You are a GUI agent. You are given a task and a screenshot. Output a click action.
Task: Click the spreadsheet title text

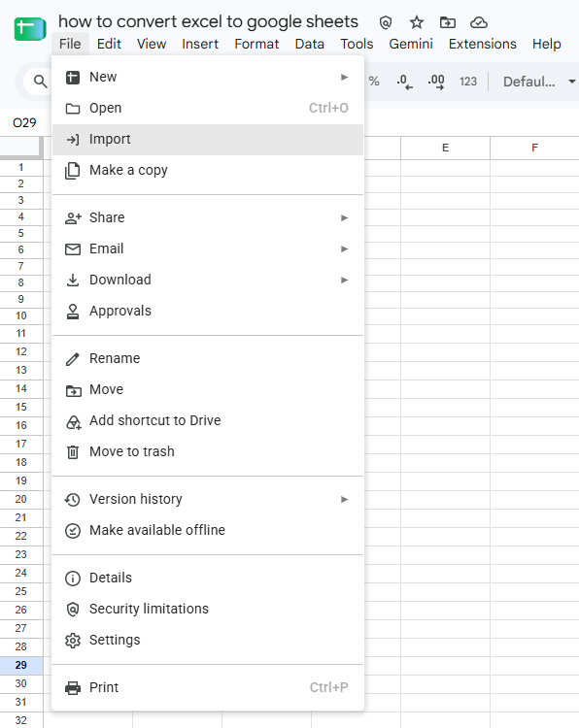pos(208,21)
